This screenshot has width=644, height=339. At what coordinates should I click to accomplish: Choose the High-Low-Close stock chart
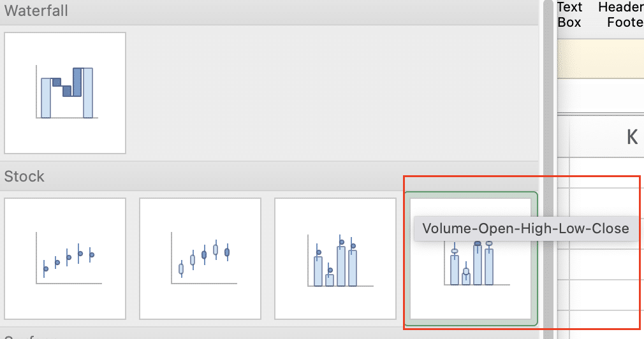coord(65,259)
